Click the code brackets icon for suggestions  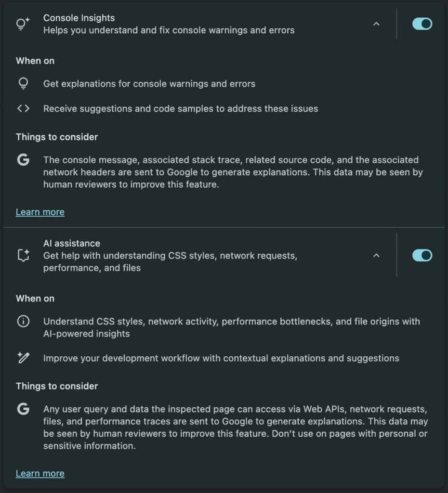(x=23, y=109)
